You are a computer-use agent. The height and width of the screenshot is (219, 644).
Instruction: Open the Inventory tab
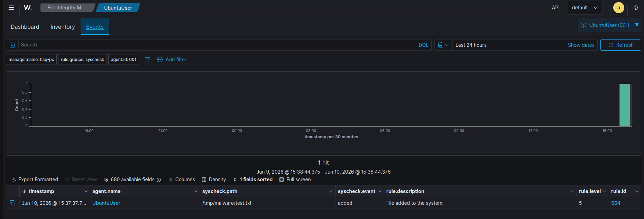tap(63, 27)
